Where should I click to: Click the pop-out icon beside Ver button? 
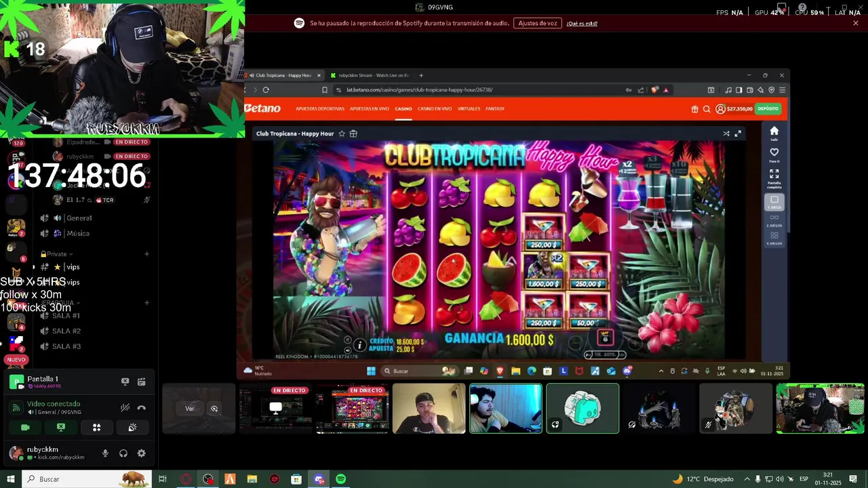click(214, 409)
